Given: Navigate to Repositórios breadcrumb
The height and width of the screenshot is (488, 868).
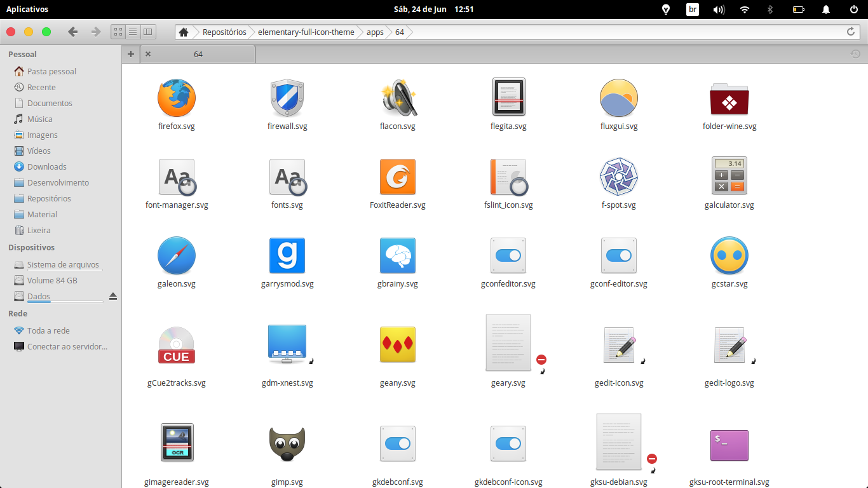Looking at the screenshot, I should (224, 32).
